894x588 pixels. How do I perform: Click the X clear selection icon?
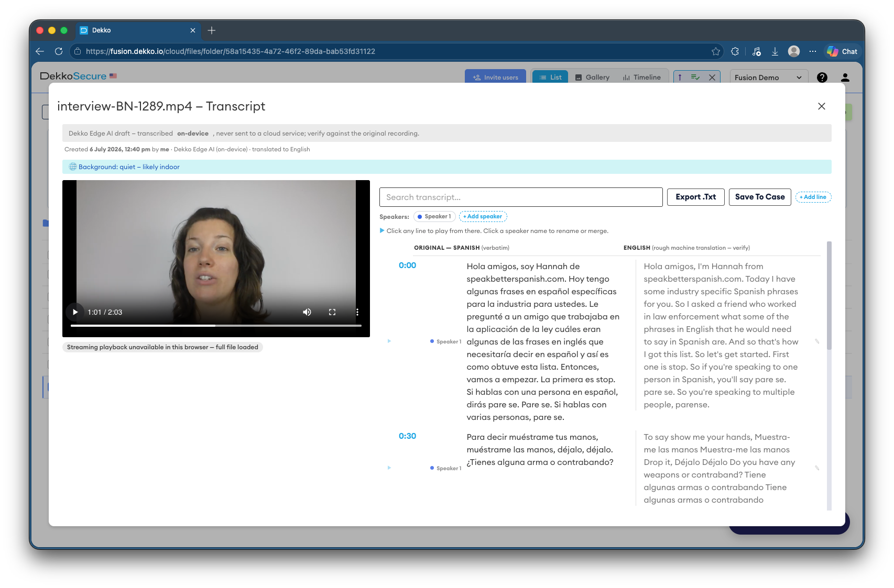(x=712, y=77)
